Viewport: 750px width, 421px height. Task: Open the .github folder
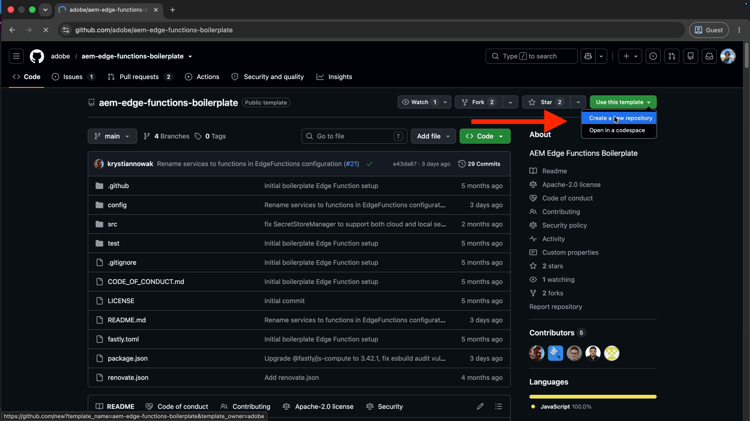(118, 186)
